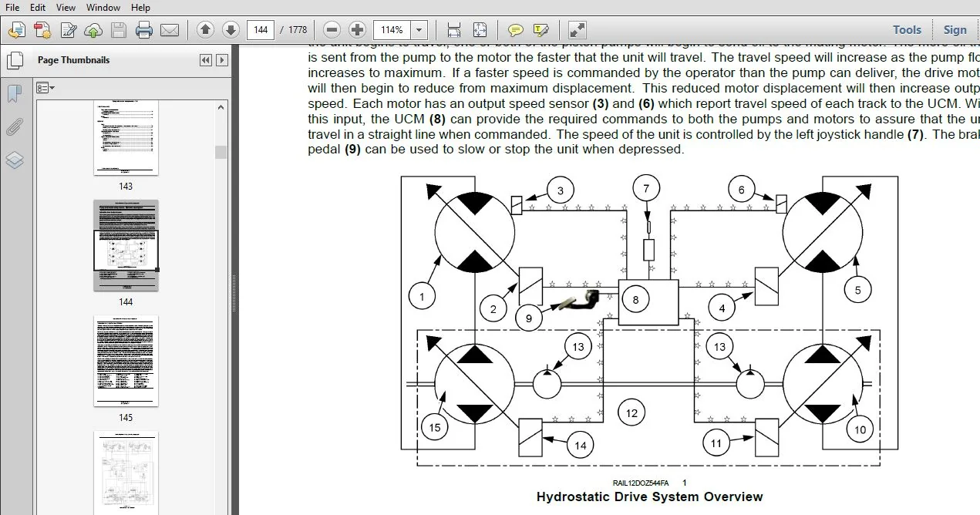
Task: Expand the thumbnails panel right arrow
Action: point(222,60)
